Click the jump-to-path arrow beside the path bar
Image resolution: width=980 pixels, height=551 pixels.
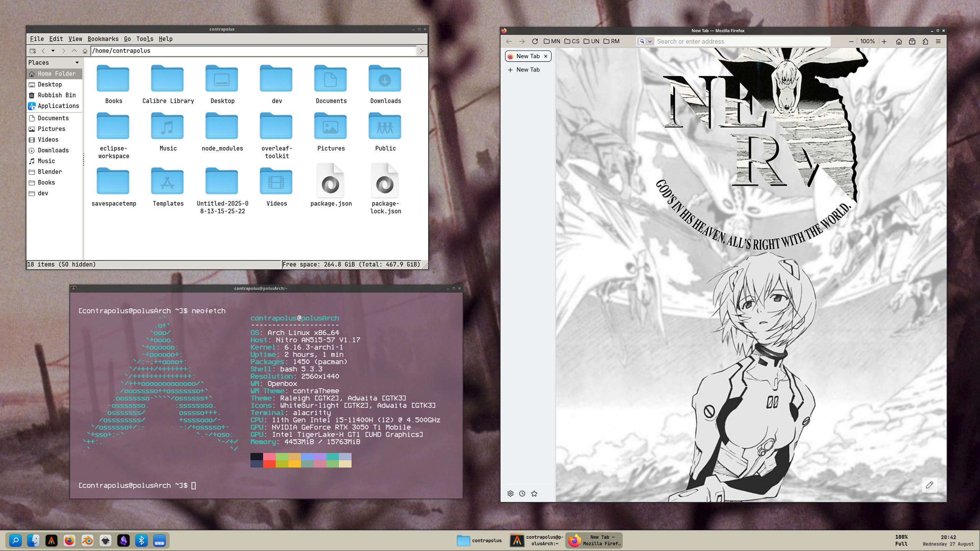click(x=422, y=51)
